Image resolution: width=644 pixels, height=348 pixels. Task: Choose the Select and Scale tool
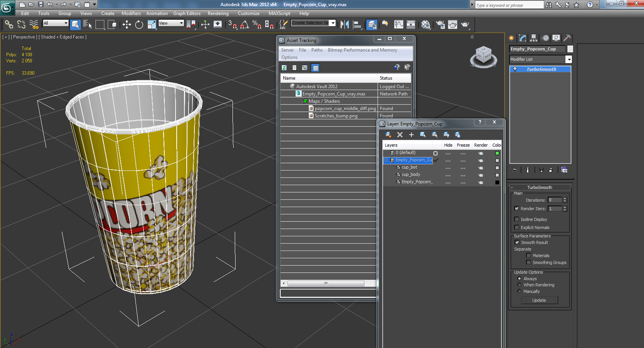pos(151,24)
